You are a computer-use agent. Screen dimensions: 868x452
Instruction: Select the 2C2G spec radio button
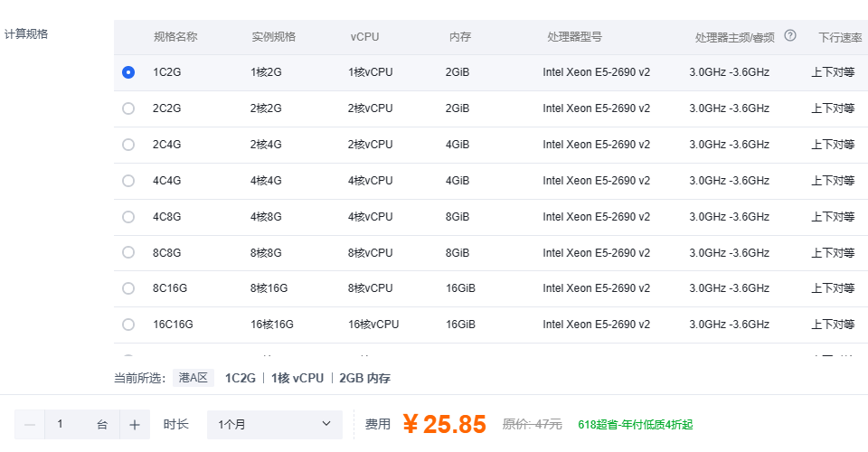tap(128, 108)
